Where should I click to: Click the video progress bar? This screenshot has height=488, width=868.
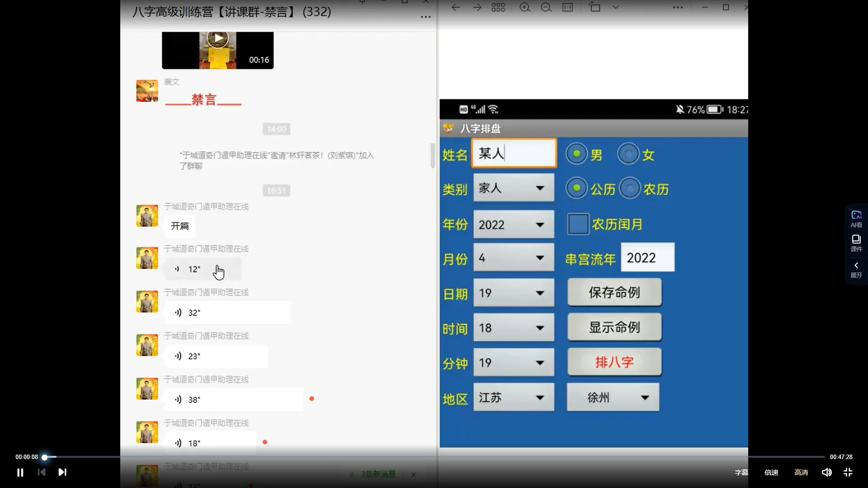434,457
